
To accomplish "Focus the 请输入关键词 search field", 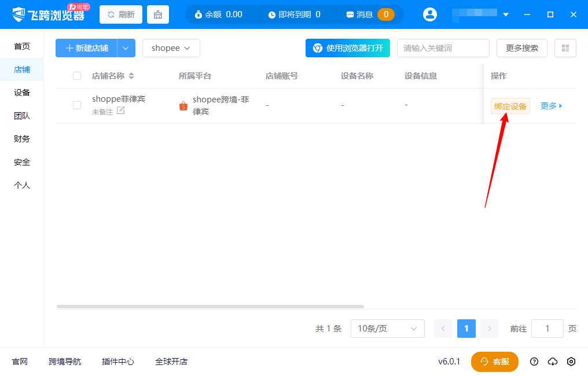I will (x=443, y=48).
